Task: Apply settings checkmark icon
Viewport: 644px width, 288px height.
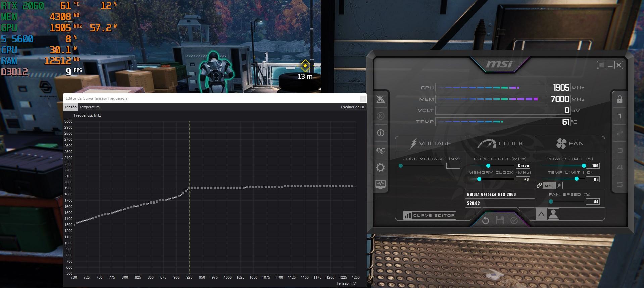Action: coord(514,220)
